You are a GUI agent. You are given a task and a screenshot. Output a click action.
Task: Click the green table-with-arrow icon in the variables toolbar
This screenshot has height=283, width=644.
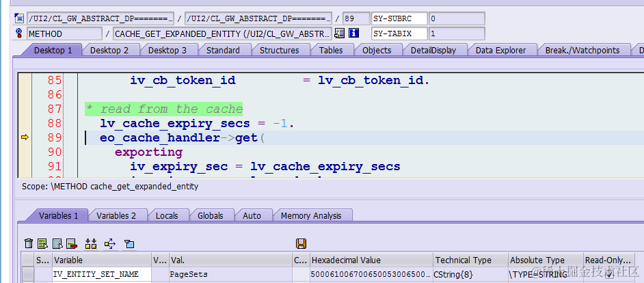click(x=42, y=244)
